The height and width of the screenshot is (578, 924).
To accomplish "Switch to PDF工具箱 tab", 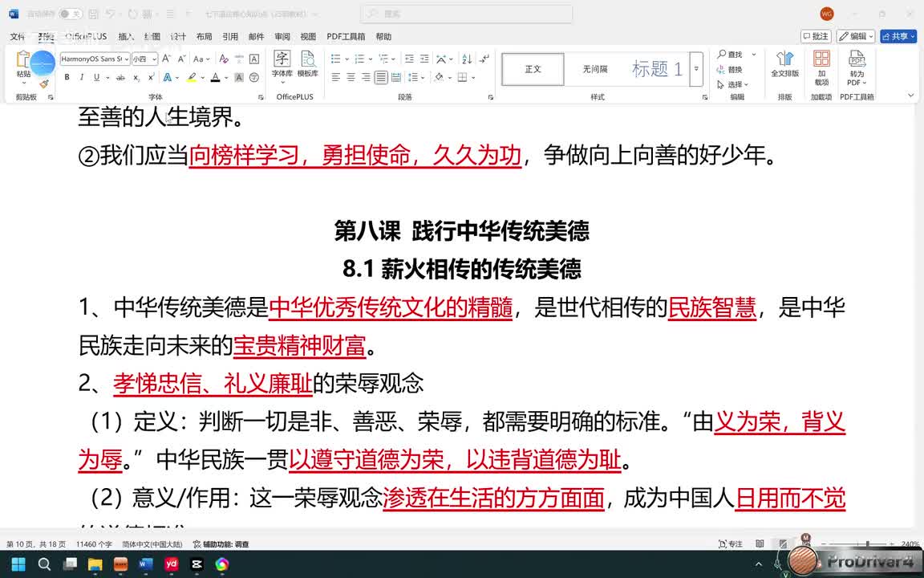I will [346, 37].
